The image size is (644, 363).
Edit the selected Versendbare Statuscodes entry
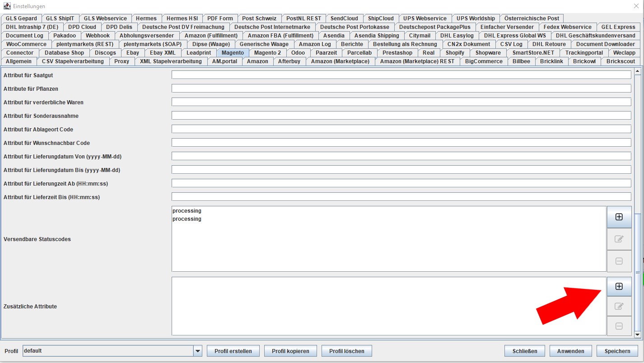[619, 239]
